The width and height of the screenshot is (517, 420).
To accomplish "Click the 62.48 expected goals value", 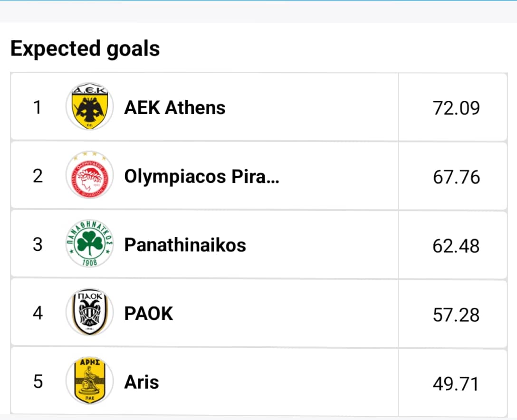I will click(456, 246).
